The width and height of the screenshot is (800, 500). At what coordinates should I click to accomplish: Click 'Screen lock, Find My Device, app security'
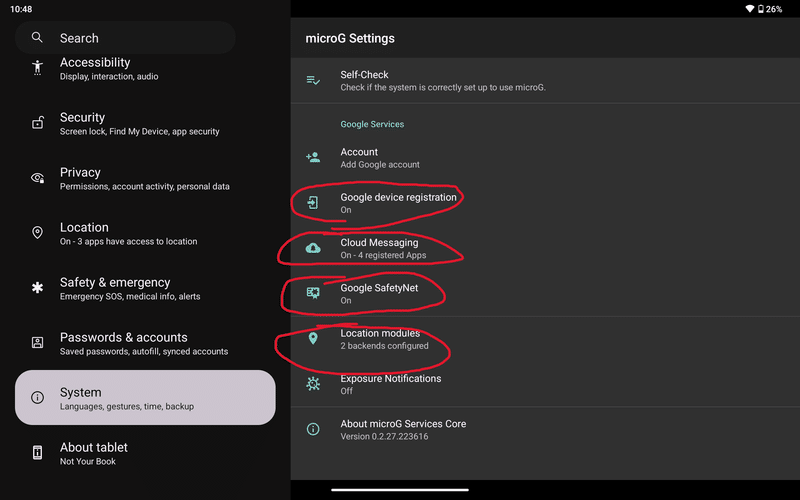pyautogui.click(x=139, y=131)
